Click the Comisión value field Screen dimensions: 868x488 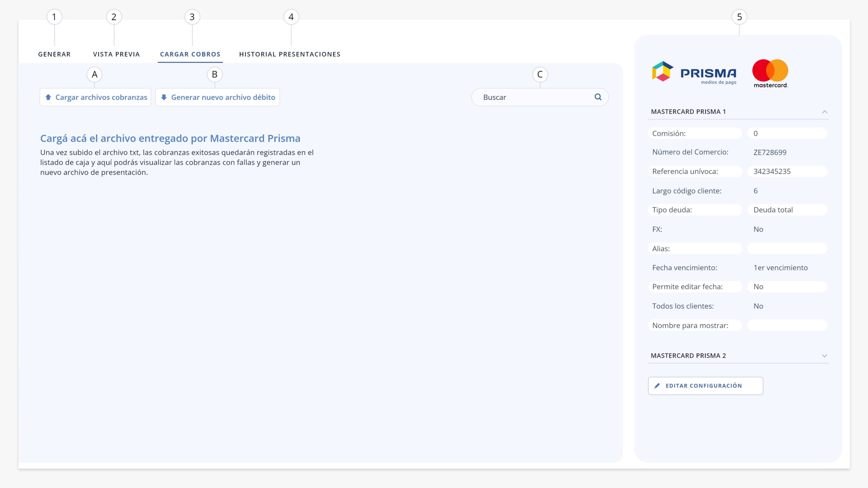(x=787, y=133)
